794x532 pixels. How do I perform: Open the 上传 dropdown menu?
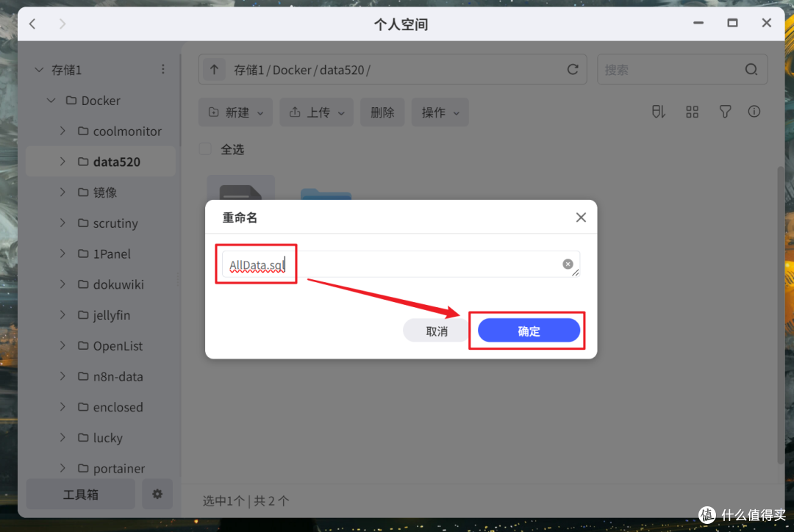click(316, 112)
